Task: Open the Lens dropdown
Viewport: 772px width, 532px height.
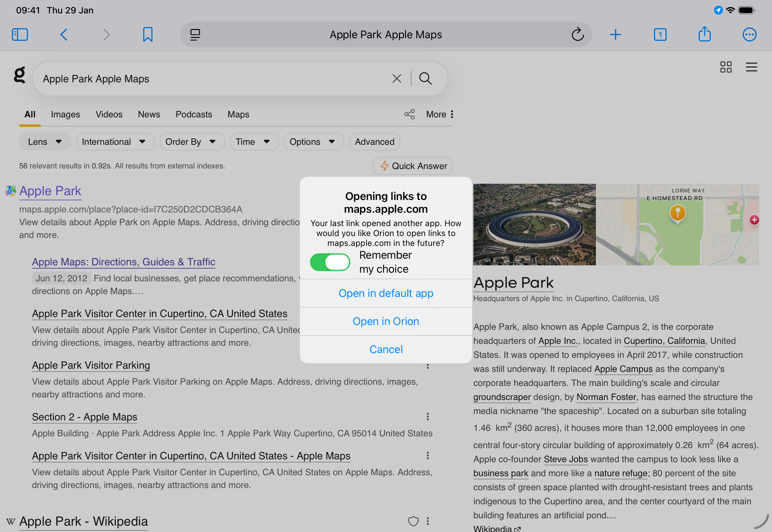Action: tap(45, 141)
